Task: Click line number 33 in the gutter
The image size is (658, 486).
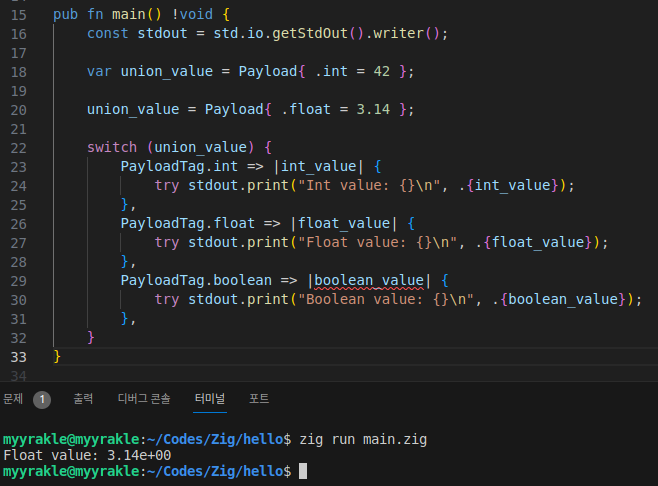Action: 19,355
